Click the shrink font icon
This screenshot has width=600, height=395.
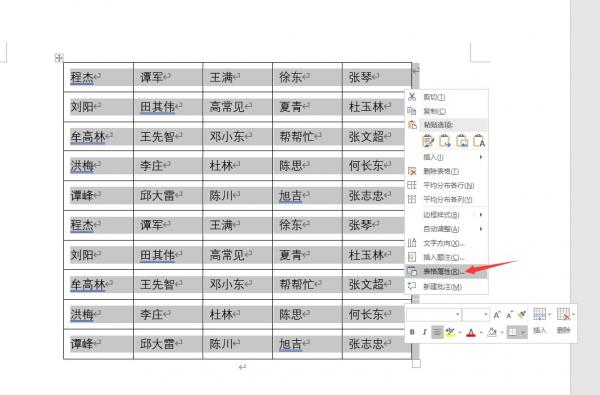click(509, 315)
